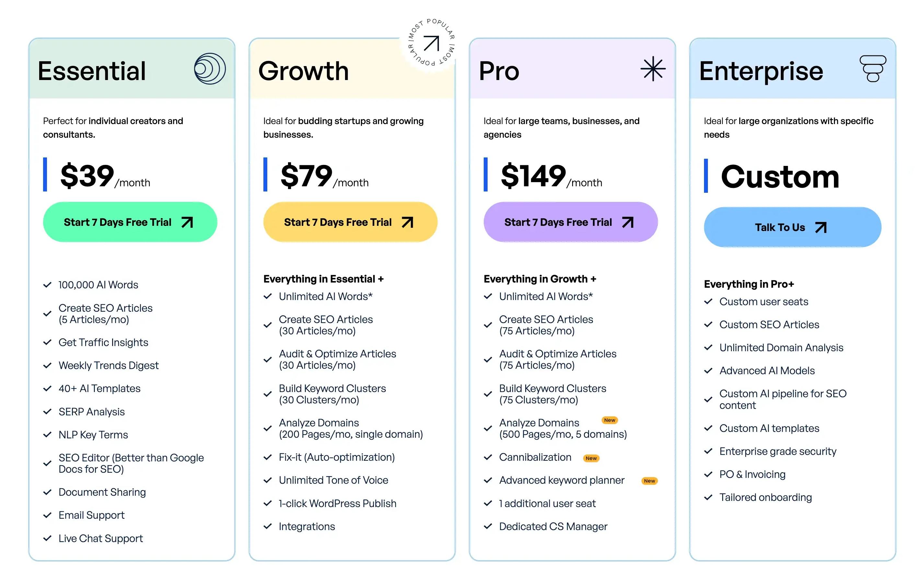Click the New badge next to Cannibalization
This screenshot has width=924, height=567.
pyautogui.click(x=591, y=458)
